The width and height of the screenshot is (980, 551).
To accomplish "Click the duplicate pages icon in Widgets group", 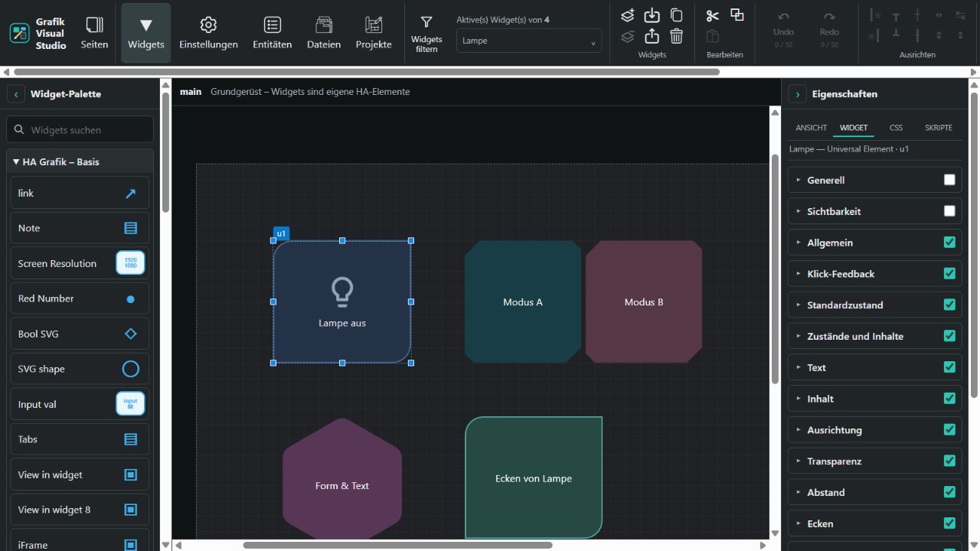I will pyautogui.click(x=676, y=15).
